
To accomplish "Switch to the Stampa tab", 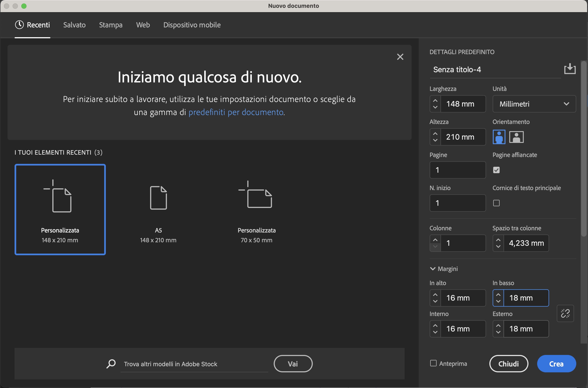I will 111,25.
